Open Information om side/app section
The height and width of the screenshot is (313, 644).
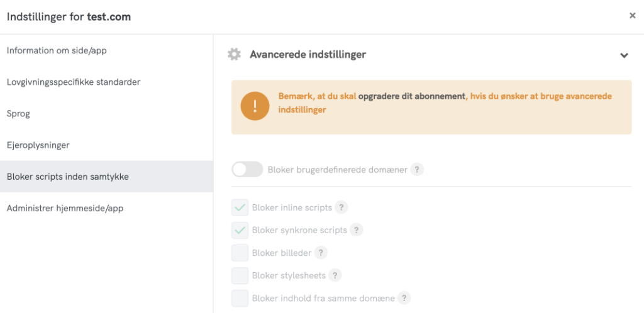[x=57, y=50]
